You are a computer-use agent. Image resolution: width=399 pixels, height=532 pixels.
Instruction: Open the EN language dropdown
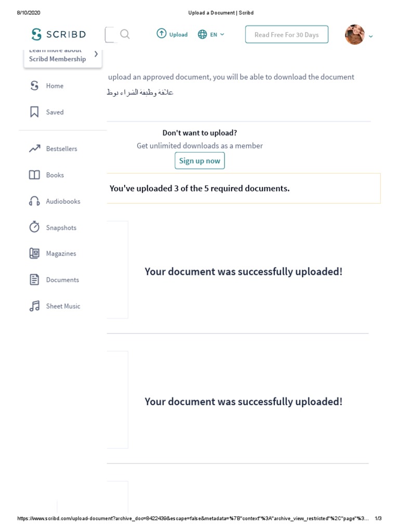click(x=217, y=35)
